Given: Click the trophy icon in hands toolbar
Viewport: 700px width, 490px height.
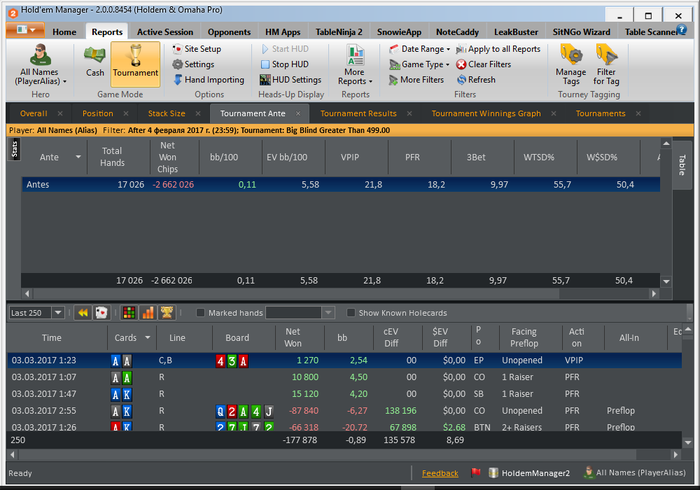Looking at the screenshot, I should (x=167, y=313).
